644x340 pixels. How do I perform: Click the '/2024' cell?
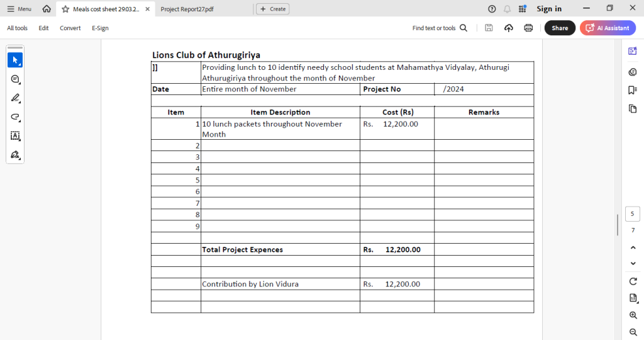(x=484, y=89)
